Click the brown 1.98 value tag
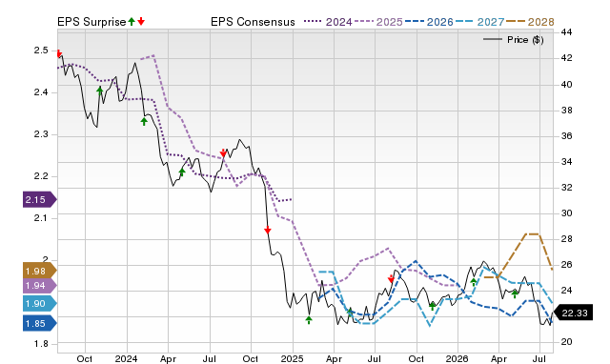This screenshot has width=610, height=364. (x=40, y=271)
